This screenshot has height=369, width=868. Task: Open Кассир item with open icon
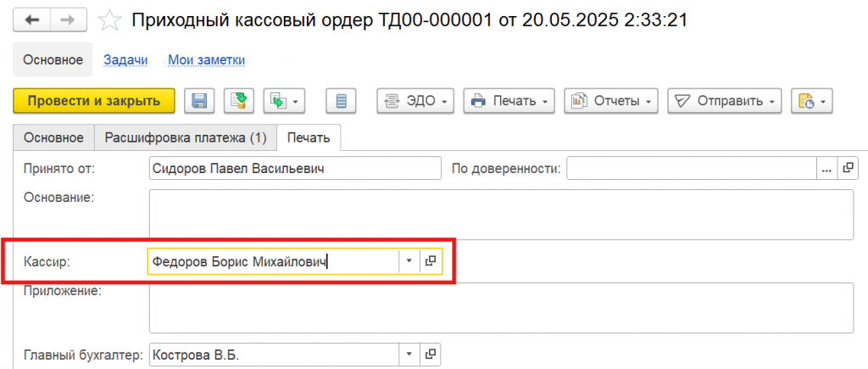click(x=431, y=261)
